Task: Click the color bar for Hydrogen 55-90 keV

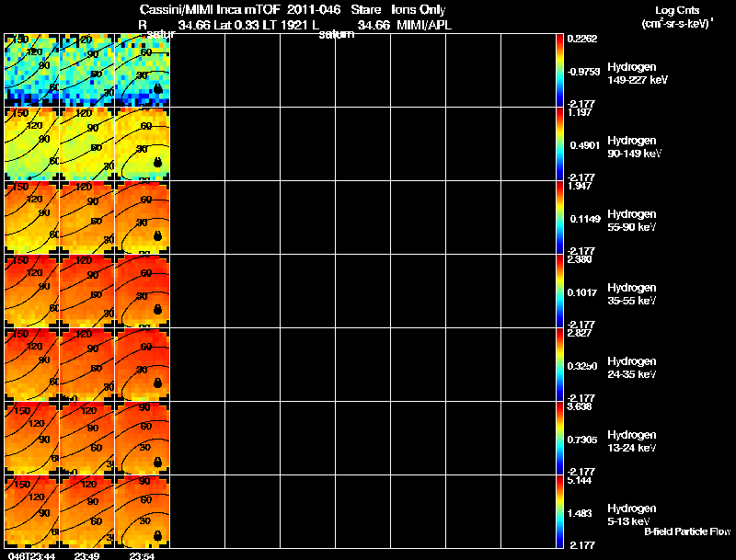Action: (x=559, y=218)
